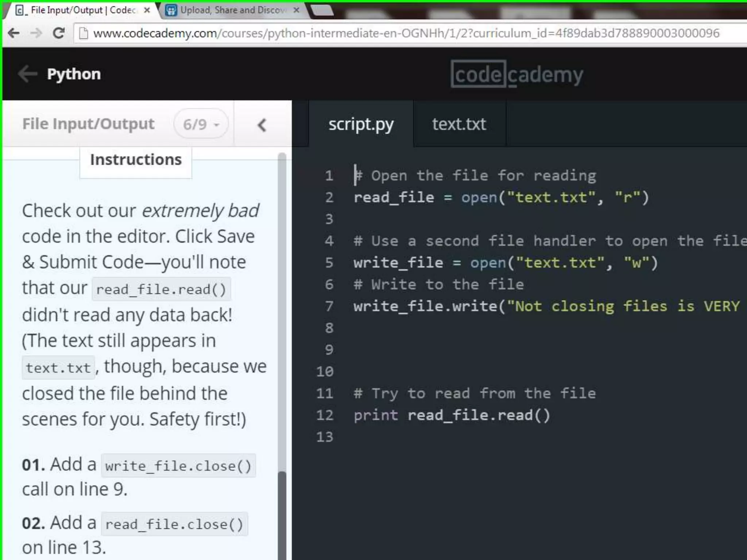Click instruction step 02 text

tap(135, 535)
